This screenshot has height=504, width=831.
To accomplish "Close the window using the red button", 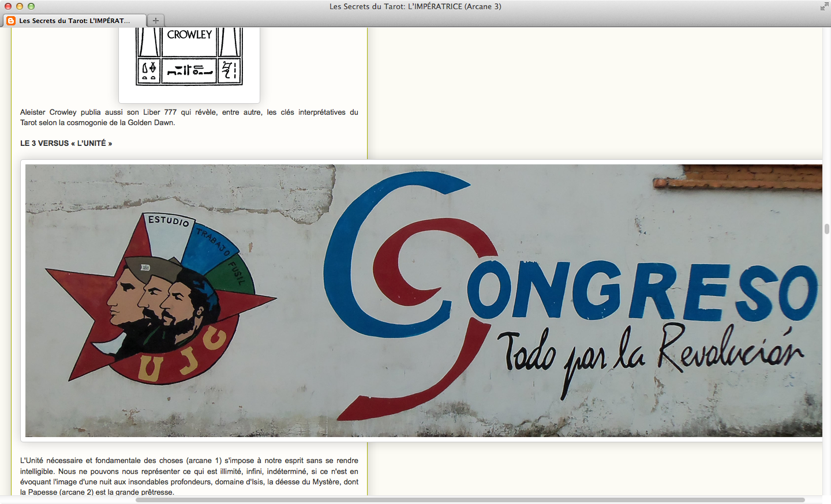I will pyautogui.click(x=8, y=6).
